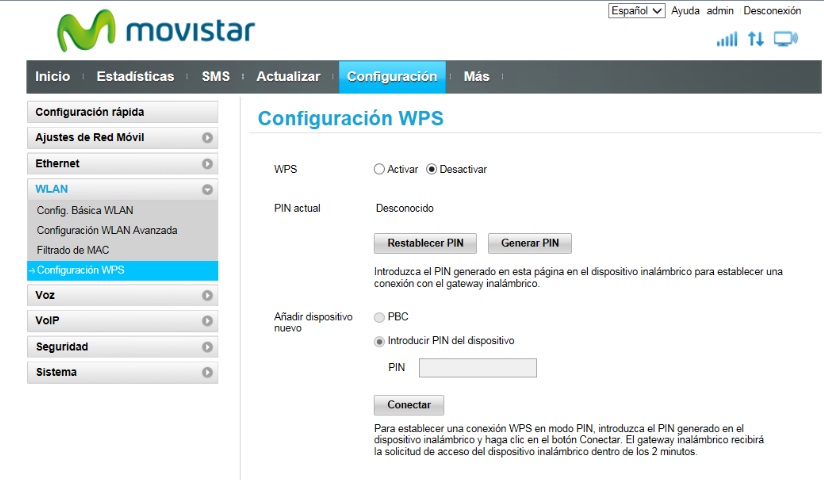
Task: Click the data transfer arrows icon
Action: pos(756,39)
